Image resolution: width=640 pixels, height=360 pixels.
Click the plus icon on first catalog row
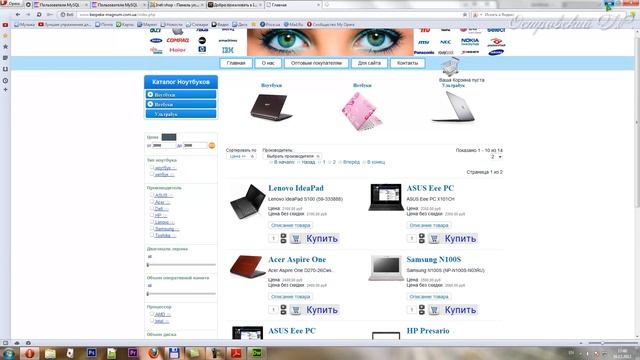click(x=150, y=94)
